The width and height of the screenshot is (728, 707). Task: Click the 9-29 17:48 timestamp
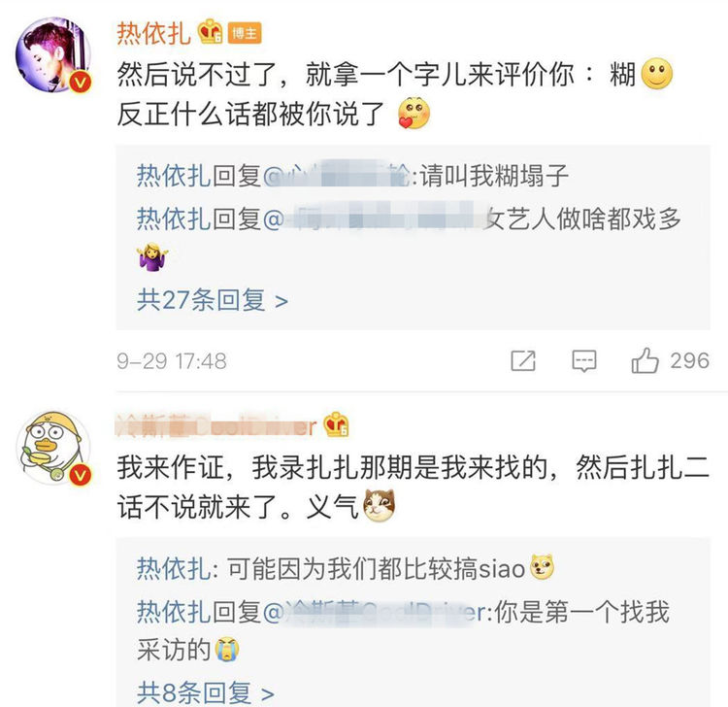[x=171, y=361]
